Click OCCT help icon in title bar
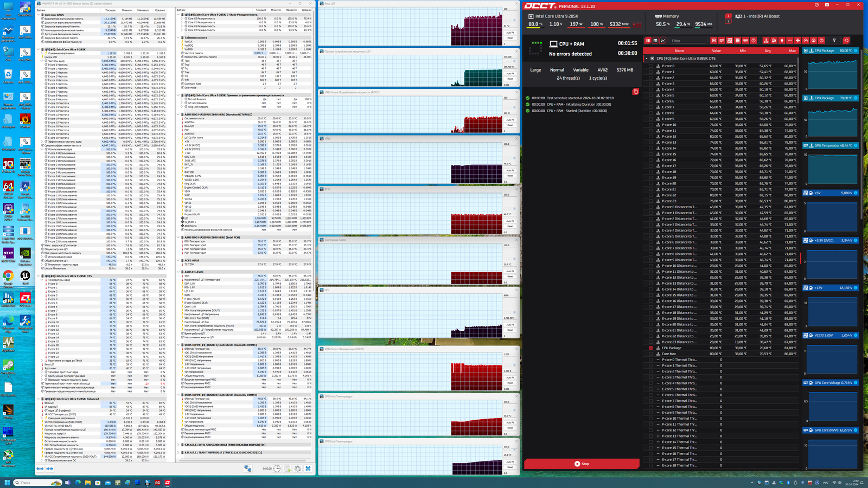 pyautogui.click(x=816, y=5)
